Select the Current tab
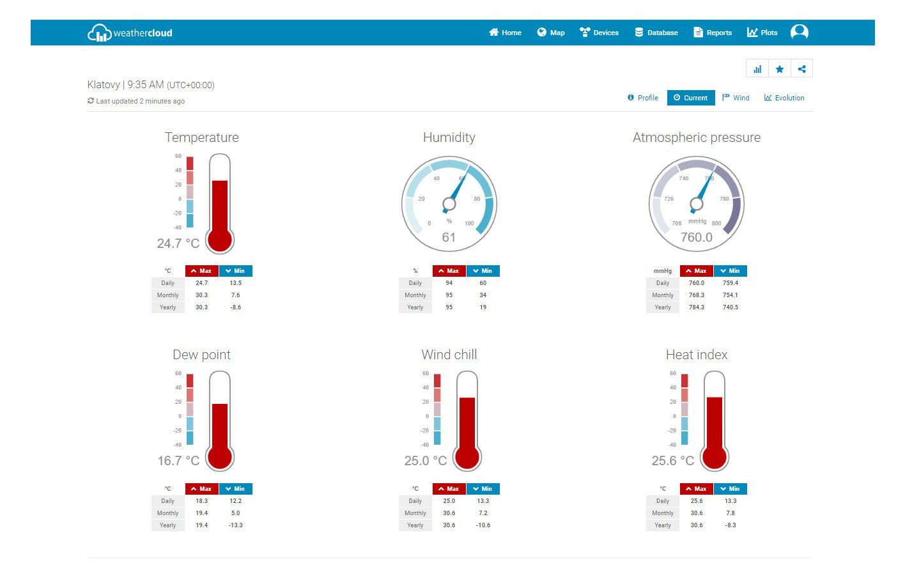Screen dimensions: 905x588 coord(691,98)
